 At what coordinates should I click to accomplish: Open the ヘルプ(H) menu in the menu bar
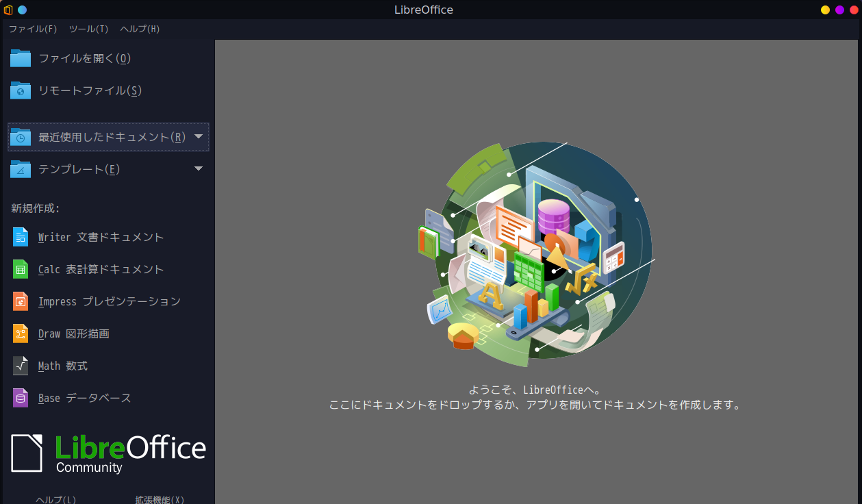click(140, 29)
